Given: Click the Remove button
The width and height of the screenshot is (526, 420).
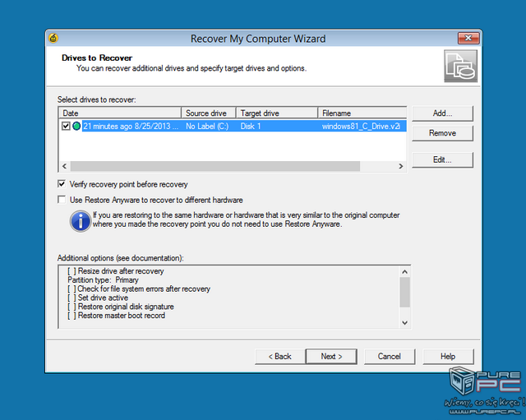Looking at the screenshot, I should (442, 133).
